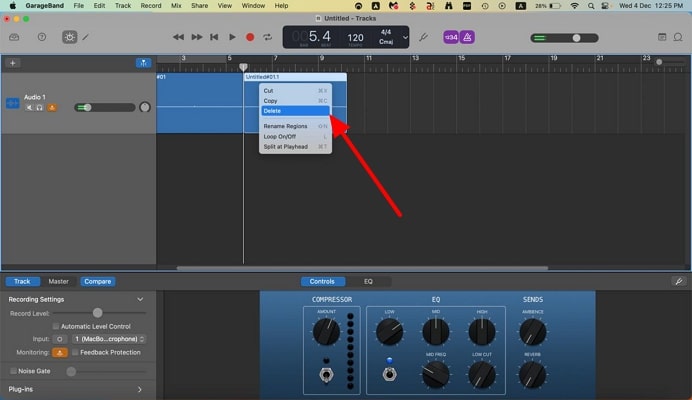Toggle the Smart Controls button

(69, 37)
